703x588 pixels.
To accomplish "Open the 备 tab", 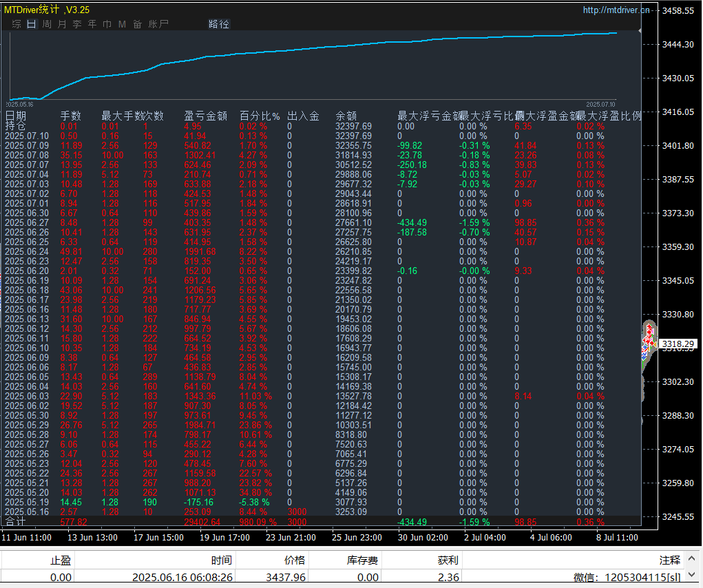I will 137,24.
